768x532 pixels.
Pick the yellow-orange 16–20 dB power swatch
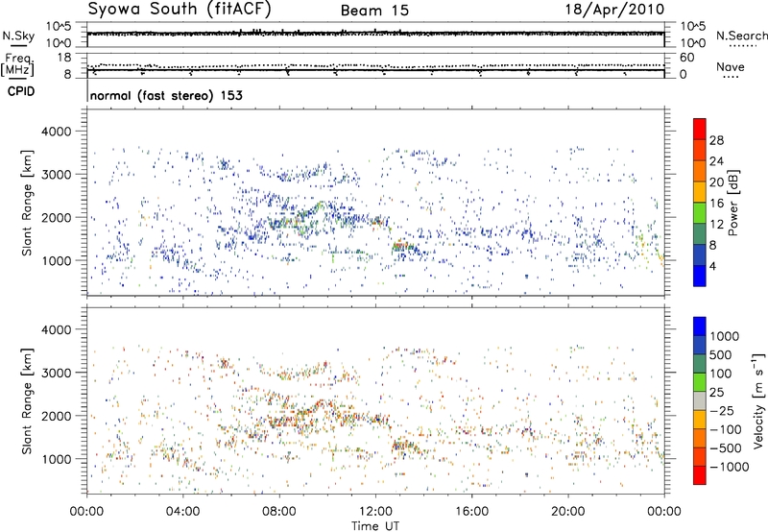[x=700, y=191]
